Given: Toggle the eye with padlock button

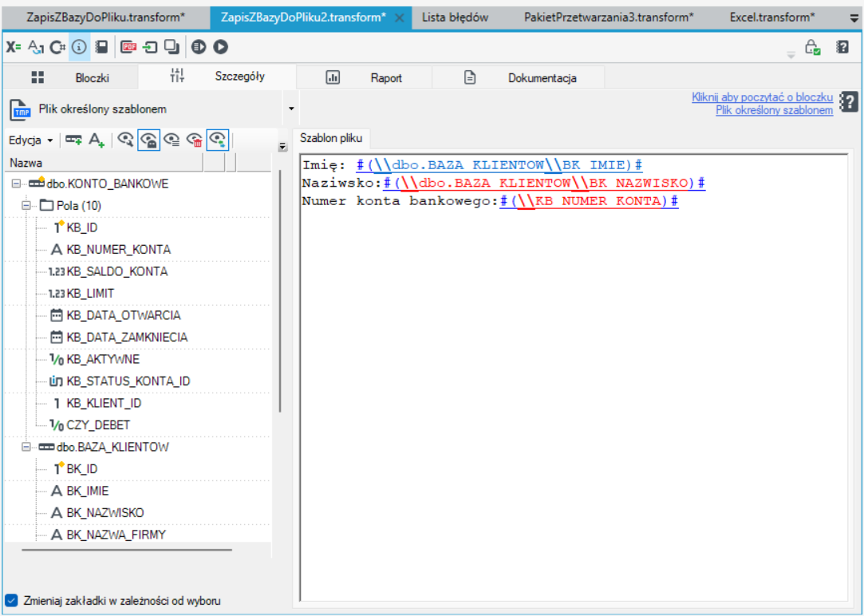Looking at the screenshot, I should tap(148, 140).
